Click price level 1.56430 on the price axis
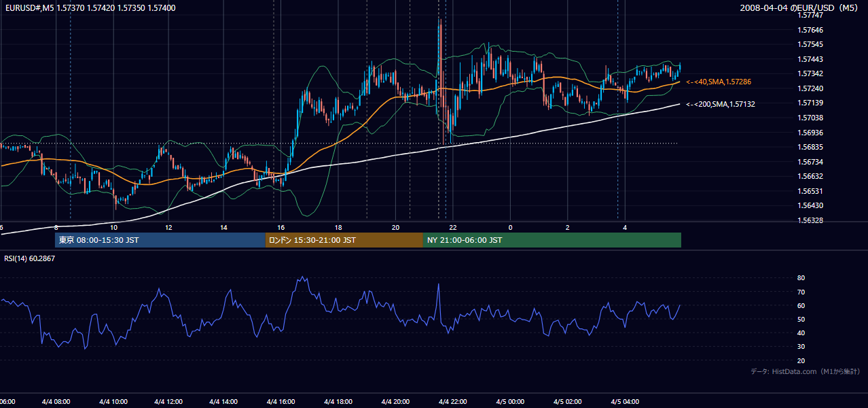Screen dimensions: 868x408 (x=810, y=205)
